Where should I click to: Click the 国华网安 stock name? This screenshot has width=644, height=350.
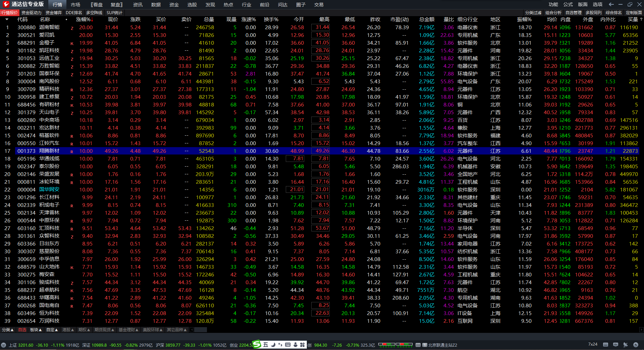49,189
